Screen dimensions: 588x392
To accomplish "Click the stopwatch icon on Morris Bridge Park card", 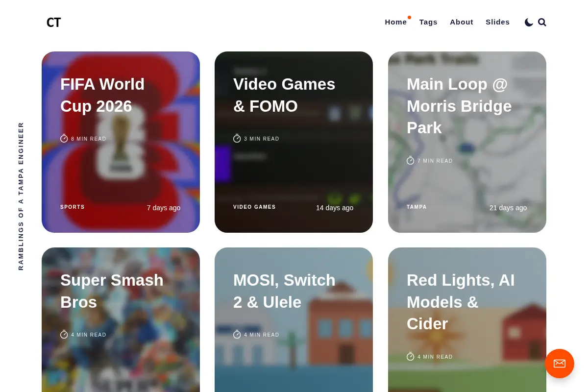I will point(411,160).
